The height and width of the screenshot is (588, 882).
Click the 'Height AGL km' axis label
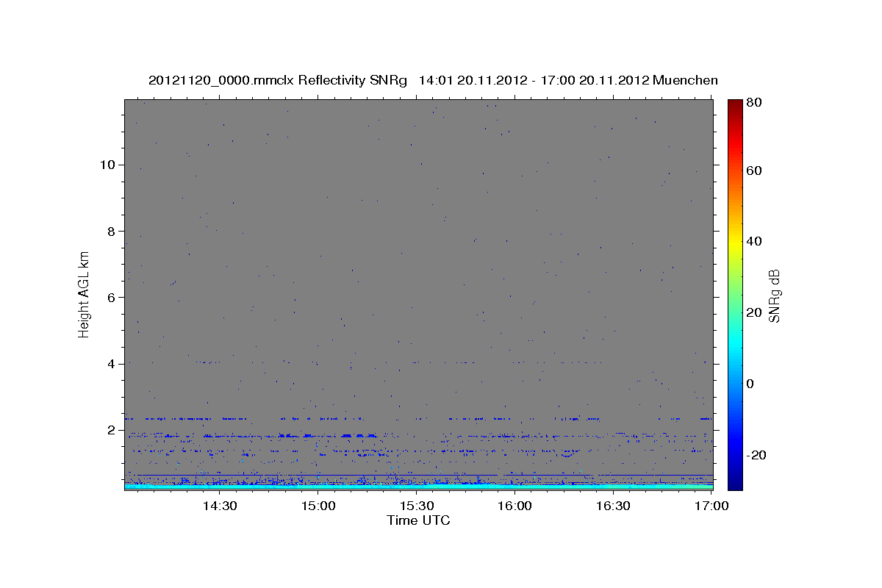tap(85, 293)
